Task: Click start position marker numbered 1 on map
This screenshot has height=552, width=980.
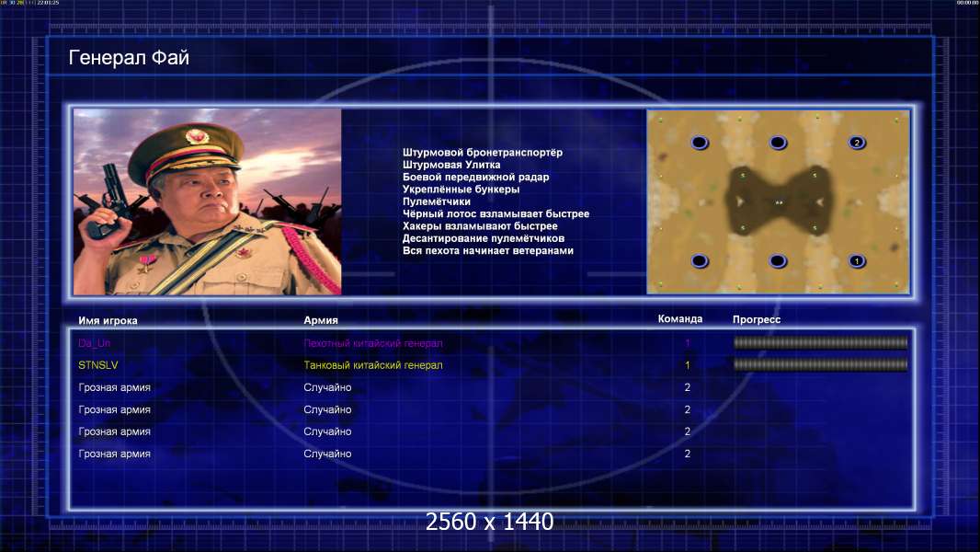Action: pyautogui.click(x=857, y=260)
